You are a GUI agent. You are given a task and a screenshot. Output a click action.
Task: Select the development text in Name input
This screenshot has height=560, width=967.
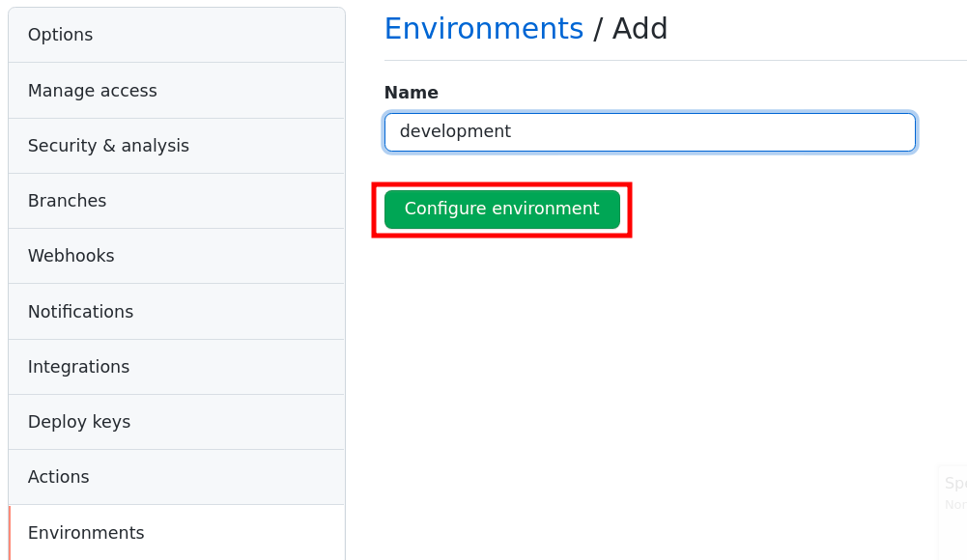click(455, 130)
